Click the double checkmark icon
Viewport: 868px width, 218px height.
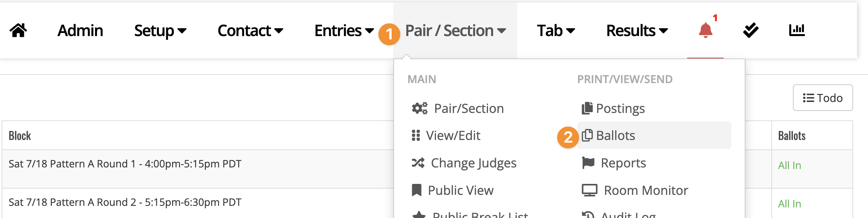[x=751, y=30]
